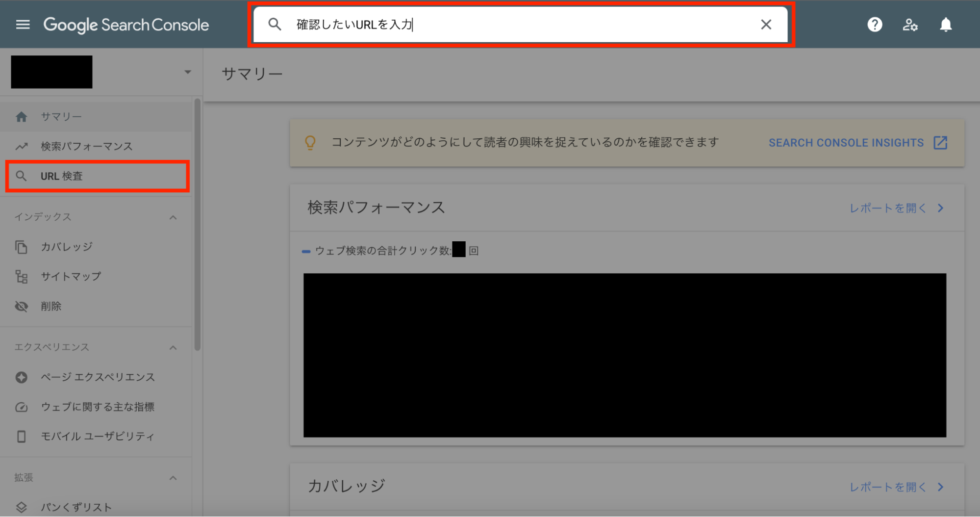Open the property selector dropdown arrow

point(188,72)
